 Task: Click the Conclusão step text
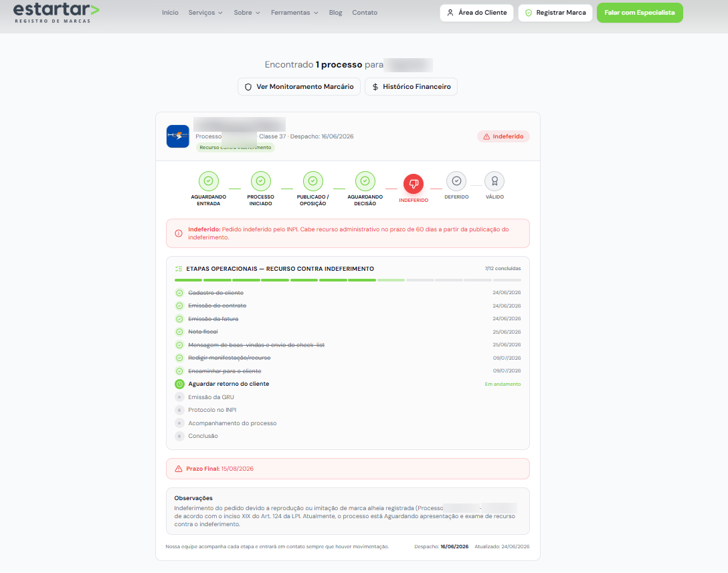[x=203, y=436]
